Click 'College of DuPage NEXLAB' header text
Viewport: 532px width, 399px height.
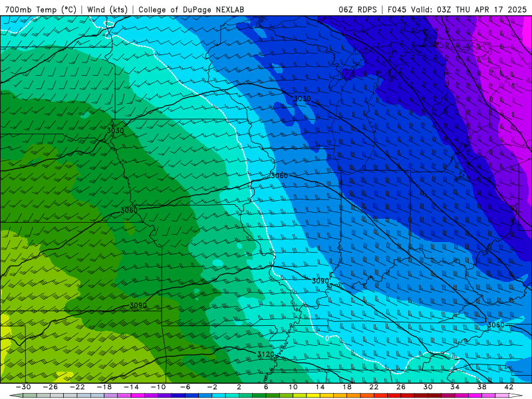[x=191, y=9]
